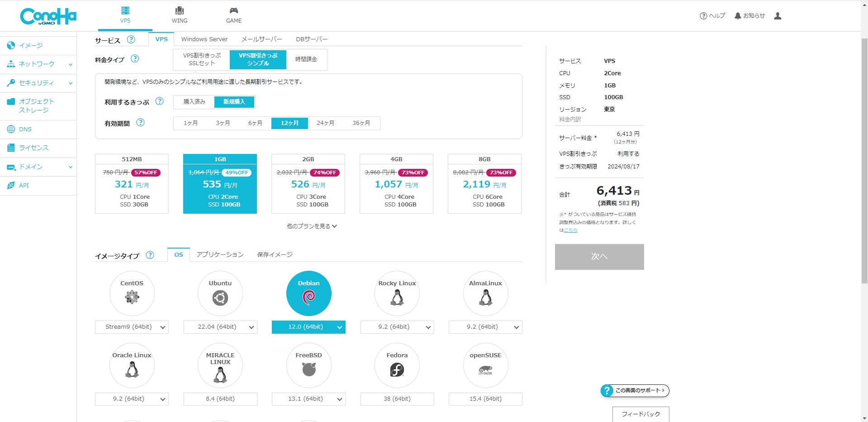868x422 pixels.
Task: Choose 時間課金 pricing type
Action: [306, 59]
